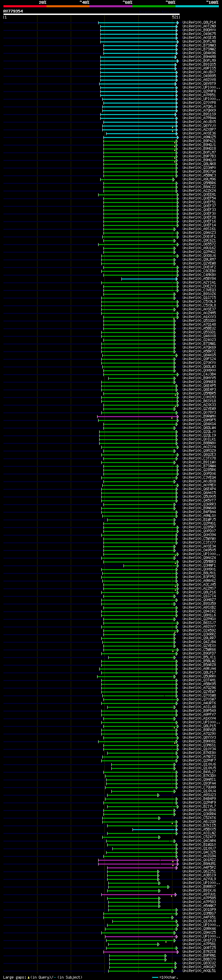
Task: Click label UniRef100_Q6V8T9
Action: click(199, 84)
